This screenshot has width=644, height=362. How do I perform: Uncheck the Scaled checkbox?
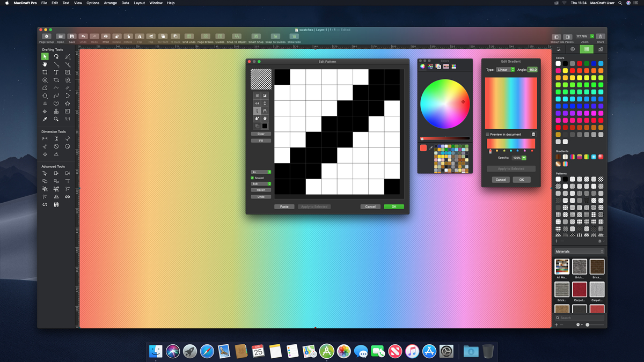[253, 178]
